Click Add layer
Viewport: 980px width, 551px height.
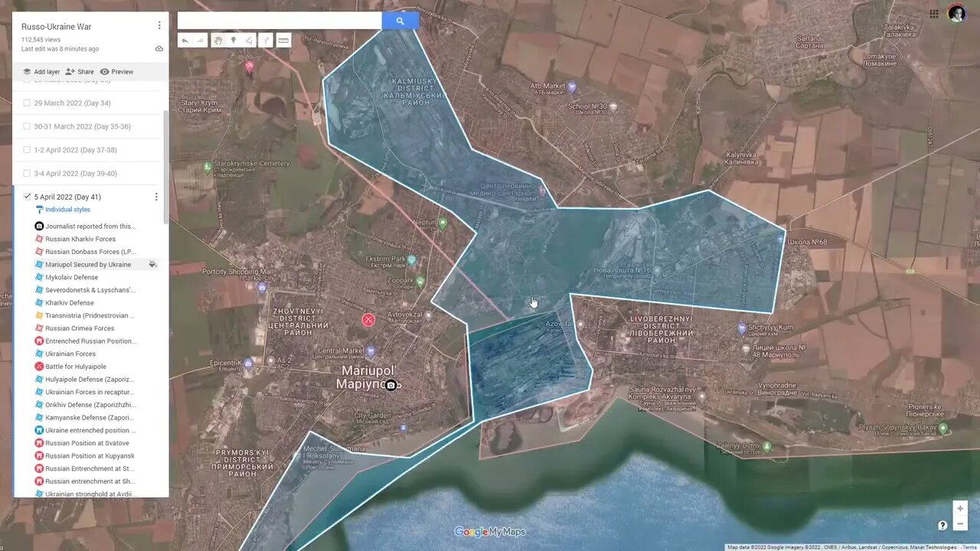click(41, 72)
